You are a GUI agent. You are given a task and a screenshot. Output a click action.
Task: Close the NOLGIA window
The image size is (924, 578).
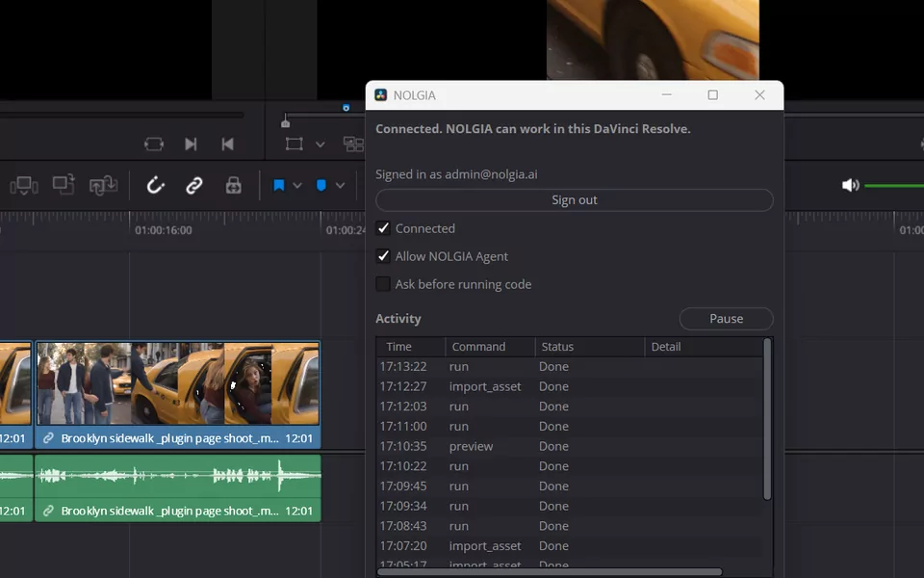click(759, 95)
